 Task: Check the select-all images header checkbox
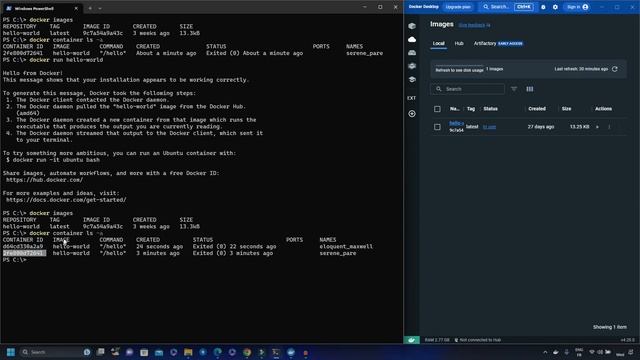[437, 109]
